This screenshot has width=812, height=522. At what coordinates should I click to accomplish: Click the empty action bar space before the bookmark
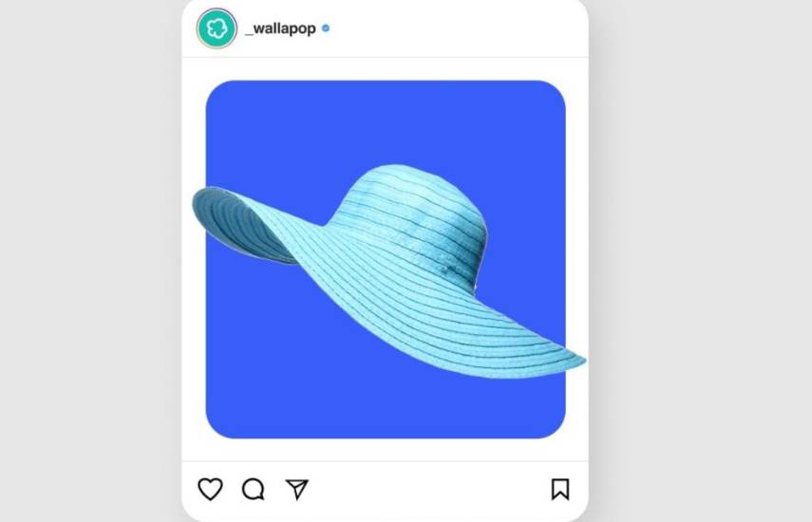[x=430, y=490]
